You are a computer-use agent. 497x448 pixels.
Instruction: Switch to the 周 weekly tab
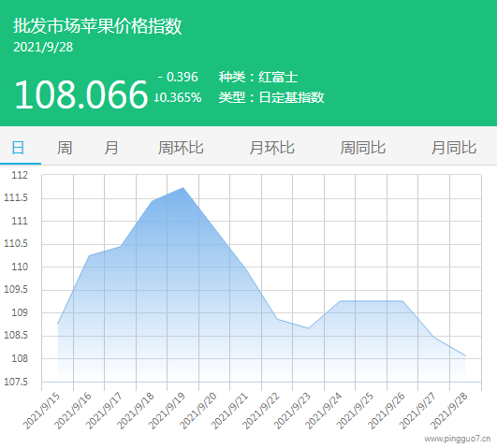pos(65,148)
